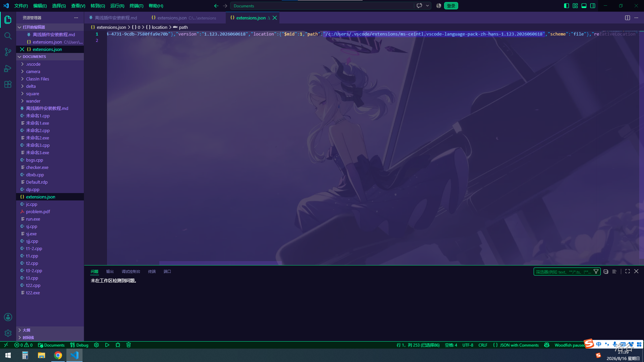Toggle the bottom panel visibility
Screen dimensions: 644x362
point(584,6)
